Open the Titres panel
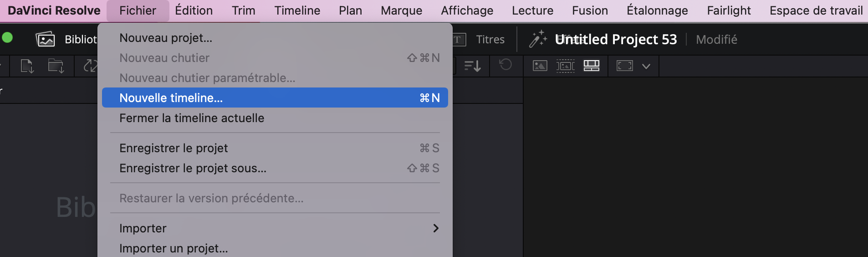Image resolution: width=868 pixels, height=257 pixels. pyautogui.click(x=490, y=40)
